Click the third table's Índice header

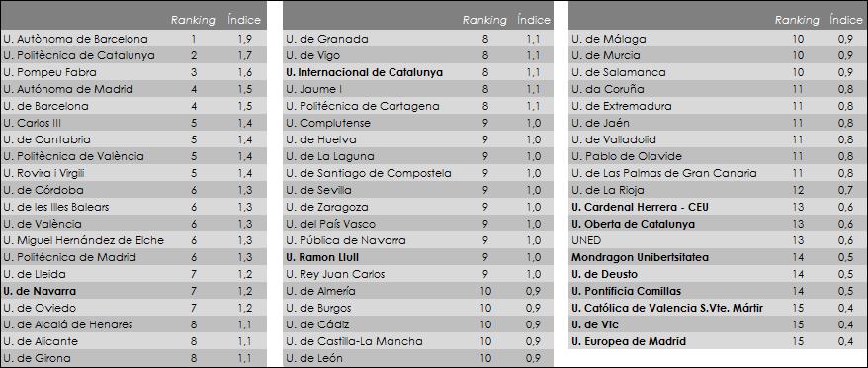click(846, 20)
